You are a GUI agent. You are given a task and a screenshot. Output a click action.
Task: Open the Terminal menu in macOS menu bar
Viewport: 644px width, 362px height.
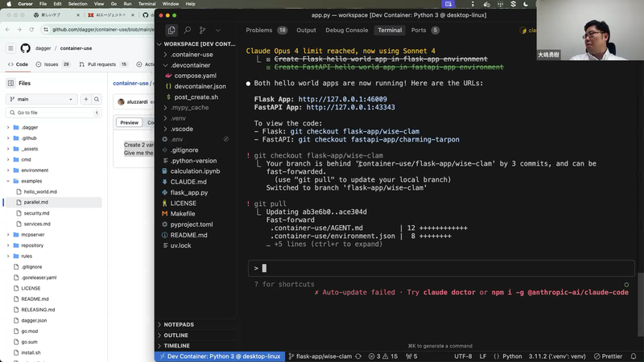click(147, 4)
